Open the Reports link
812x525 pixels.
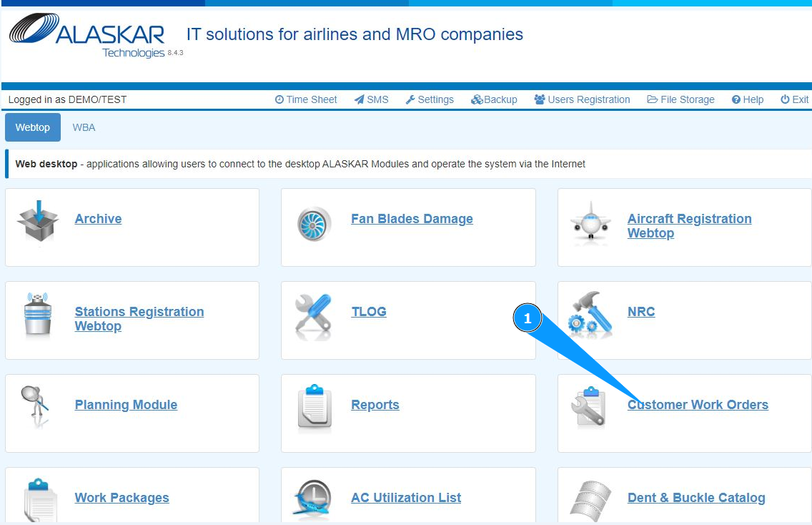pos(375,405)
